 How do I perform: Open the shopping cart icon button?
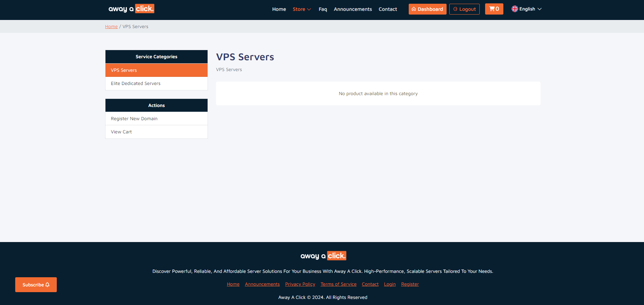(x=494, y=9)
